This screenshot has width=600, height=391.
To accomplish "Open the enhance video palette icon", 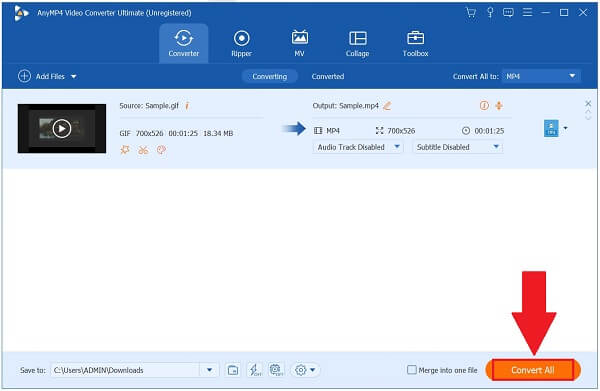I will pos(161,150).
